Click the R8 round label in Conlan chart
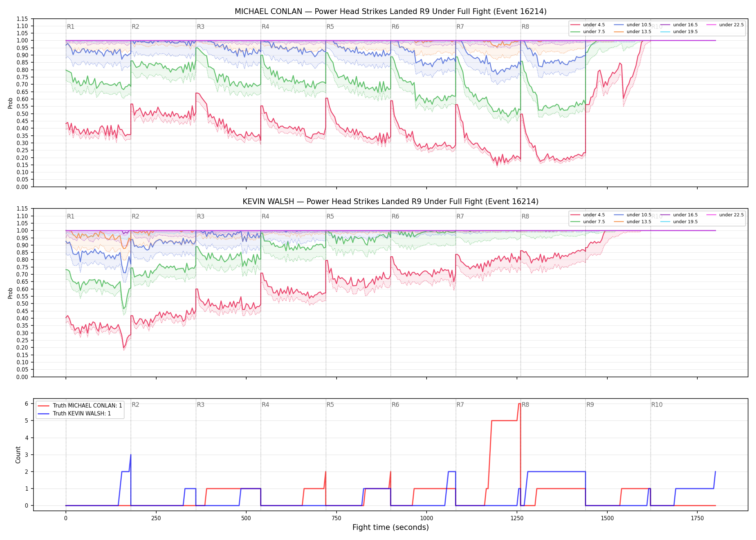 click(525, 27)
